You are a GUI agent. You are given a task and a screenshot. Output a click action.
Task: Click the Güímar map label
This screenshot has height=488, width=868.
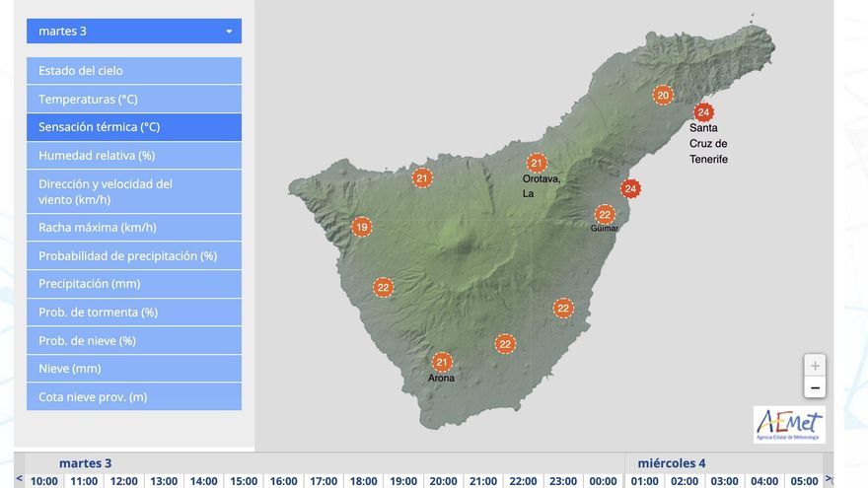605,228
